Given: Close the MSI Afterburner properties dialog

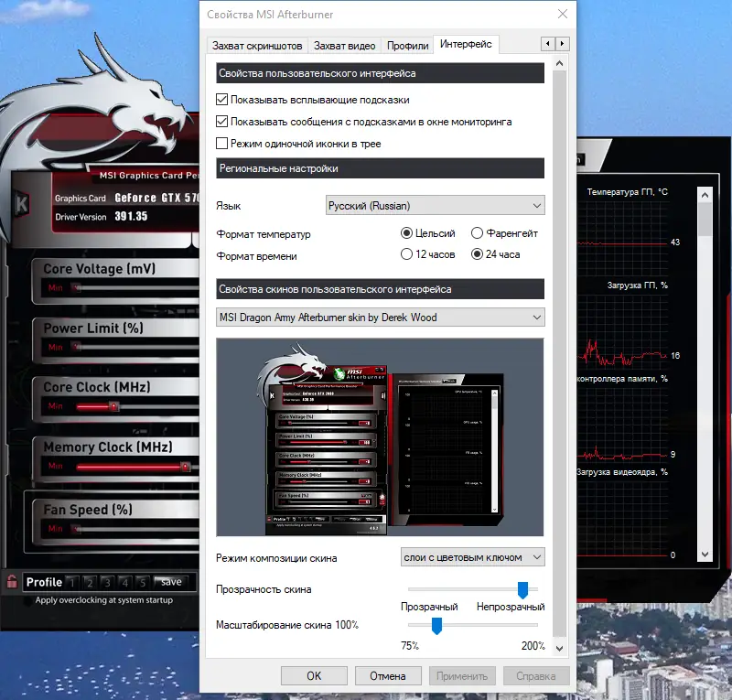Looking at the screenshot, I should click(563, 14).
